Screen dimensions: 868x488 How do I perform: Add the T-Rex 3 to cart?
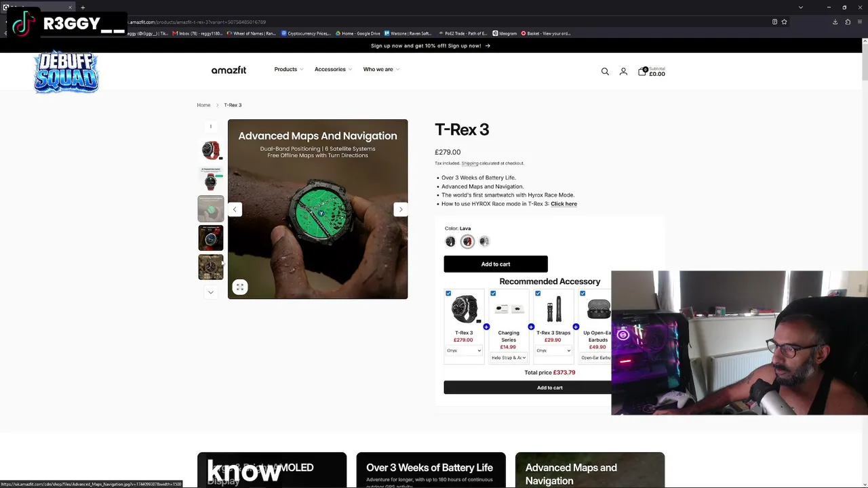pos(496,264)
